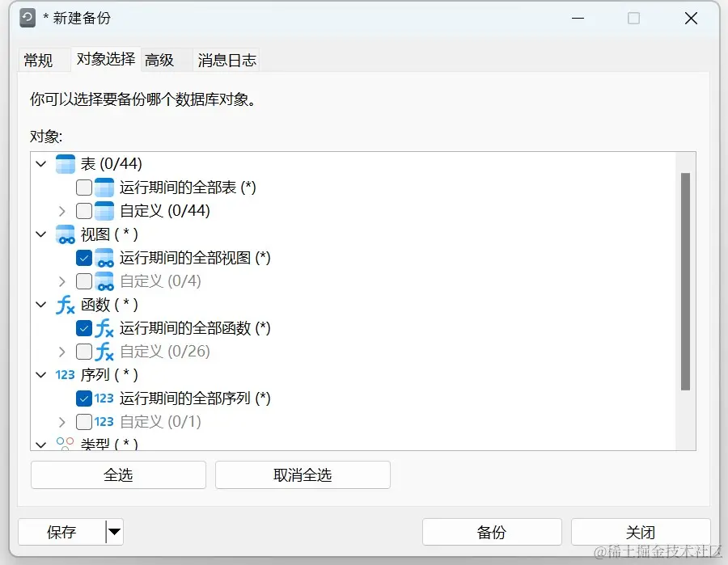728x565 pixels.
Task: Collapse the 视图 ( * ) tree node
Action: click(x=41, y=234)
